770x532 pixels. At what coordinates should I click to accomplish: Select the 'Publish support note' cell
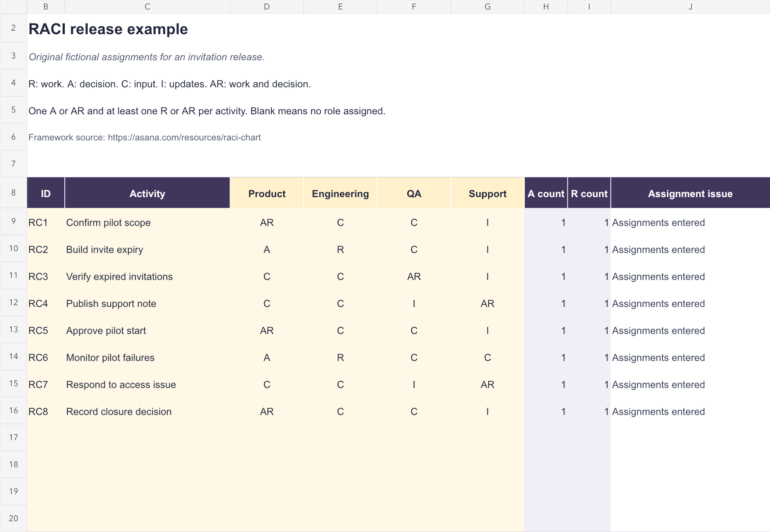147,303
